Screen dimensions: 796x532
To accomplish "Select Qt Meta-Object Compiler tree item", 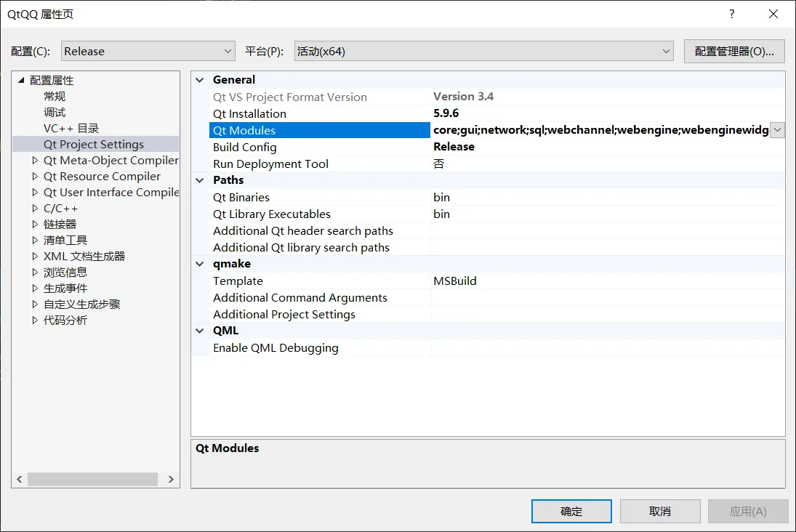I will tap(110, 161).
